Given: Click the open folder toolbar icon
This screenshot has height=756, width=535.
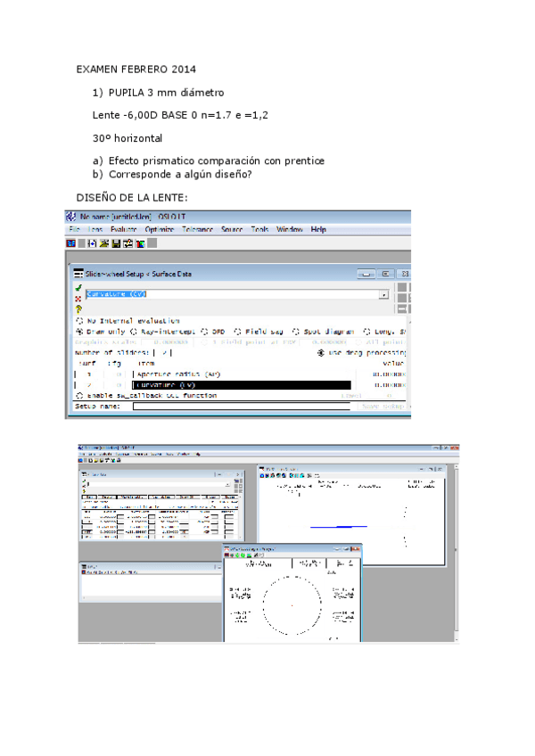Looking at the screenshot, I should pyautogui.click(x=104, y=243).
